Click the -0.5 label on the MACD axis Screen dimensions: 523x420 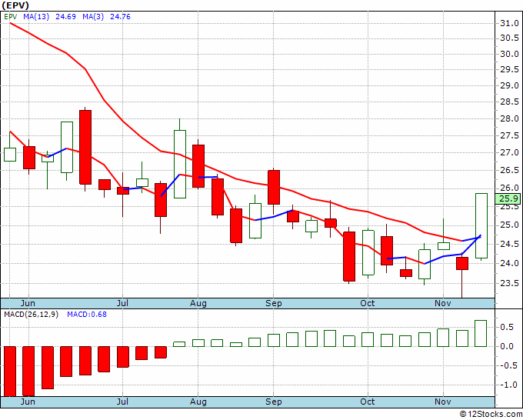[507, 366]
